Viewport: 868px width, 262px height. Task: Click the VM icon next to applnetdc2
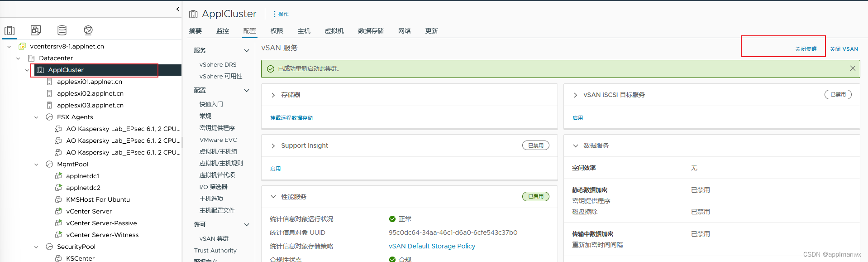[58, 188]
